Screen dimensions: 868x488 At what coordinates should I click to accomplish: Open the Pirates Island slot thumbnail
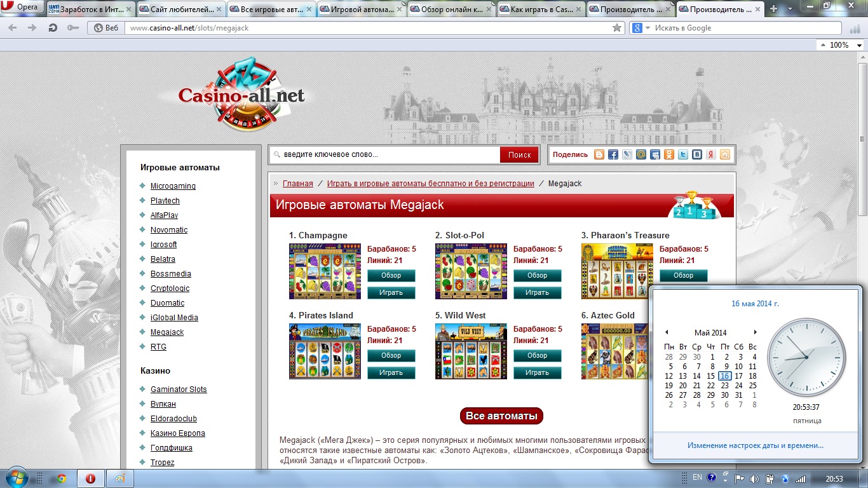325,351
